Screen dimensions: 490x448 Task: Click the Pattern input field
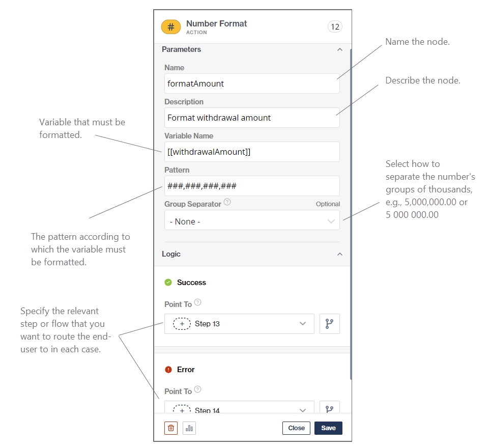[x=252, y=186]
